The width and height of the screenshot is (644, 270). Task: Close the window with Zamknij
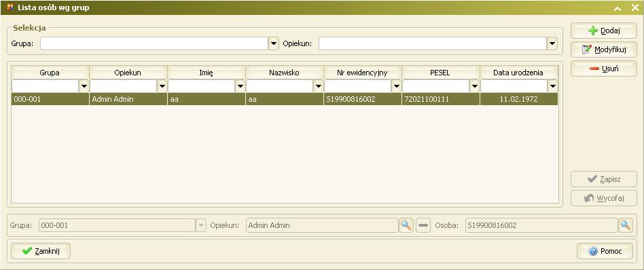pos(41,251)
